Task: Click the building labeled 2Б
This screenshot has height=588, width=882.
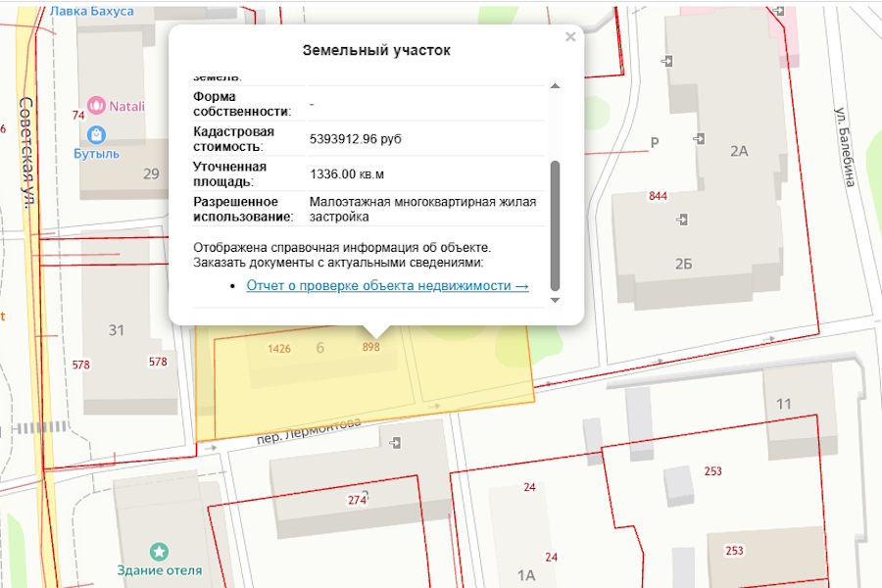Action: [x=686, y=262]
